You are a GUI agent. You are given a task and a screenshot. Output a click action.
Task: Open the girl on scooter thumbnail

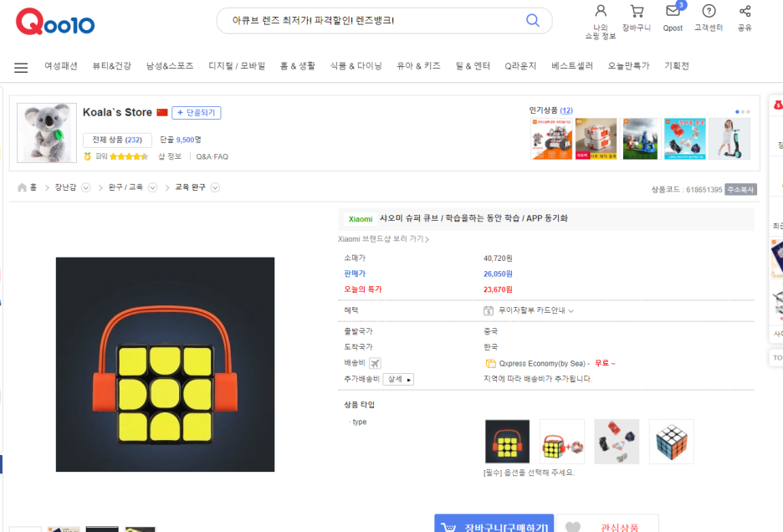[x=729, y=139]
